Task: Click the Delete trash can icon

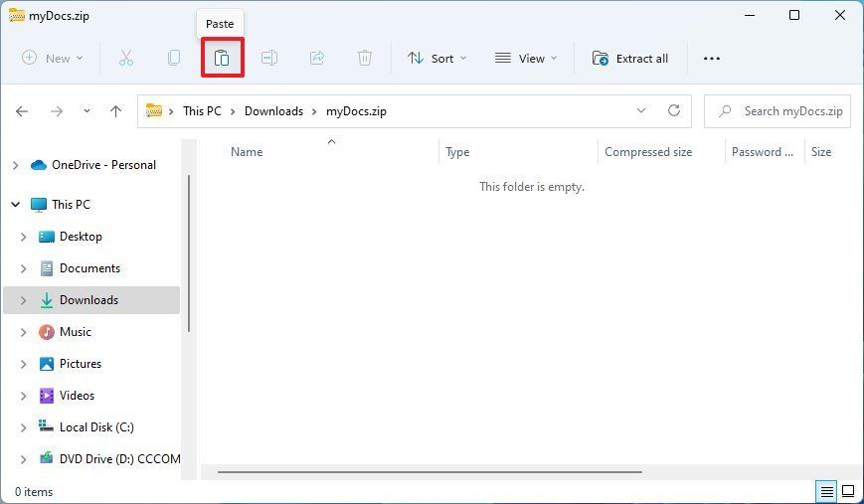Action: pos(365,58)
